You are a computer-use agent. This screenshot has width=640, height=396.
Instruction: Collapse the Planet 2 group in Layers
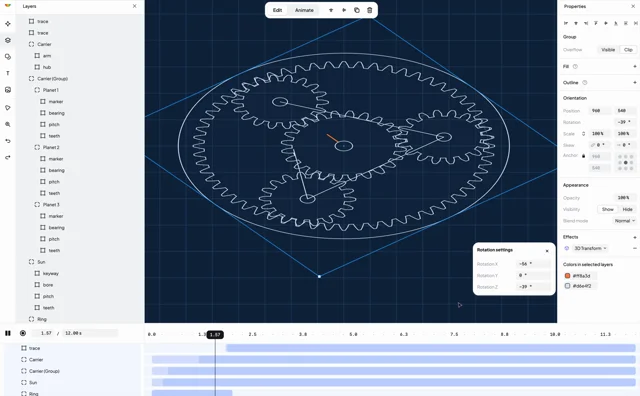[37, 147]
